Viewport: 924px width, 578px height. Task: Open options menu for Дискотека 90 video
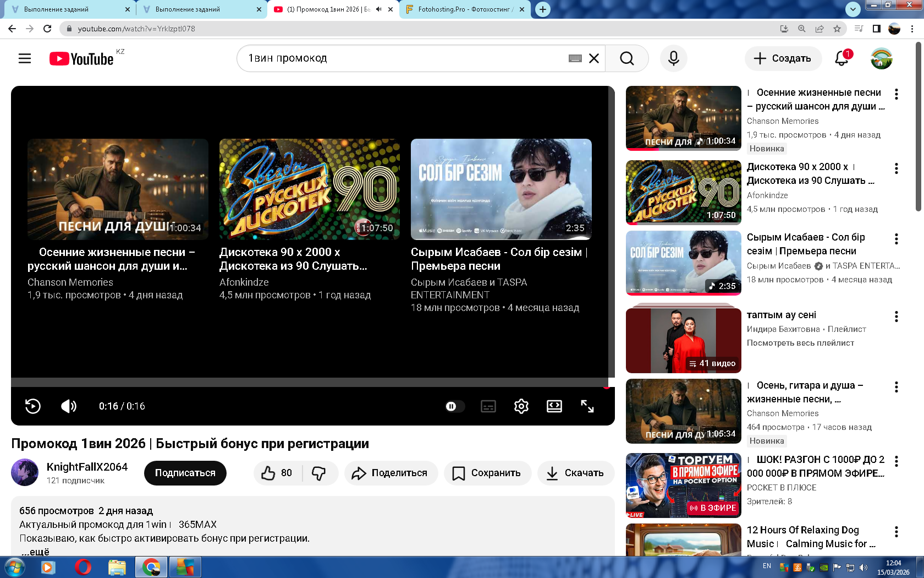point(897,168)
